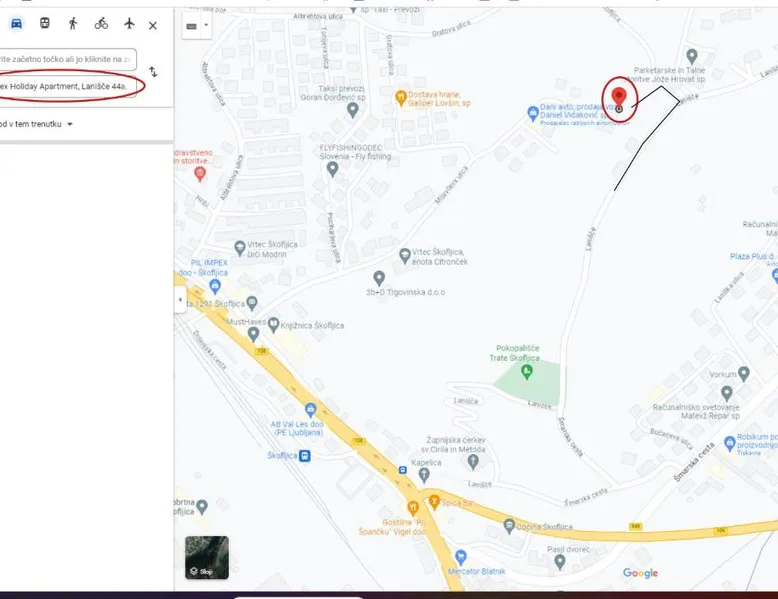Viewport: 778px width, 599px height.
Task: Select Mercator Blatnik shopping marker
Action: point(460,556)
